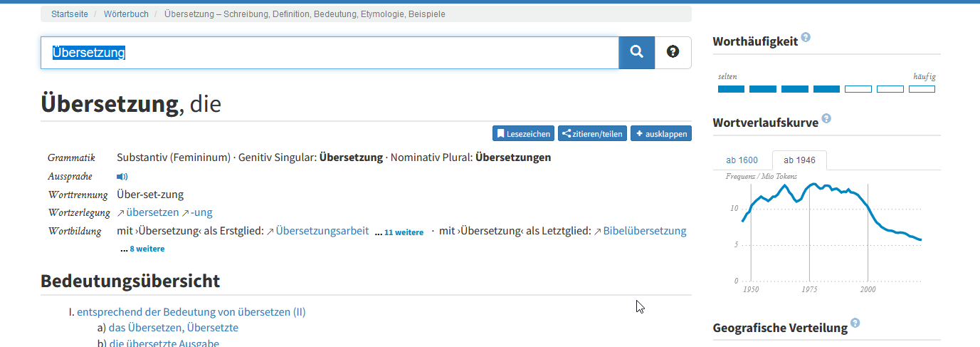
Task: Click the 'Worthäufigkeit' heading text
Action: 755,42
